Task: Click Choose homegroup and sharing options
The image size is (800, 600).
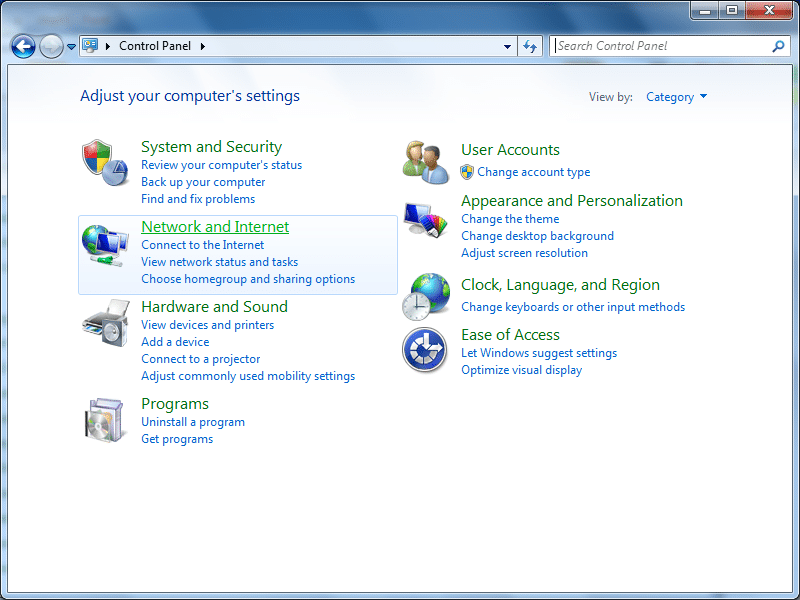Action: (x=248, y=279)
